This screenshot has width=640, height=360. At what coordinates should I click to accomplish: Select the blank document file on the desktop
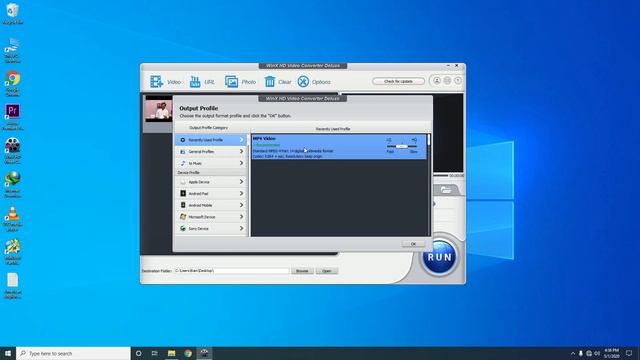(13, 286)
